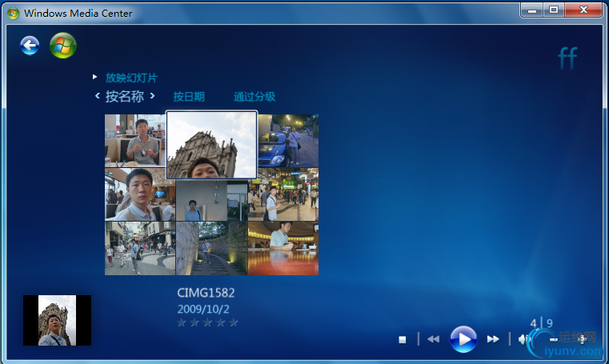
Task: Click the CIMG1582 file name
Action: point(206,293)
